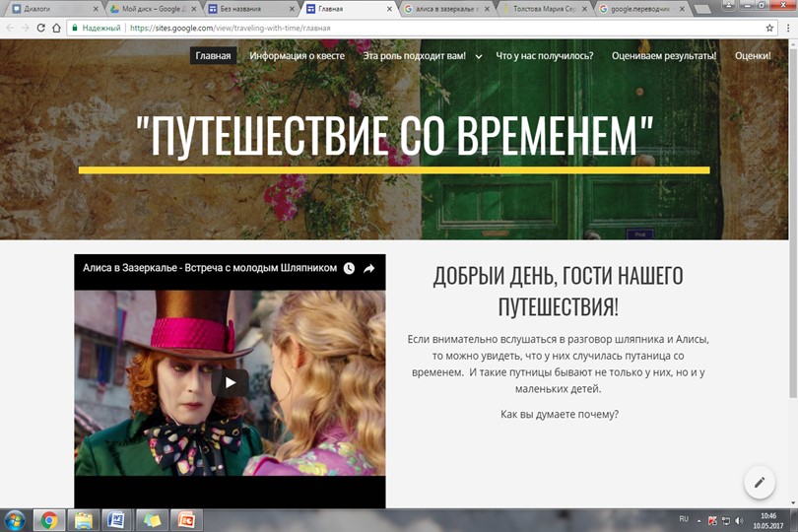Open Chrome's three-dot menu

coord(788,28)
